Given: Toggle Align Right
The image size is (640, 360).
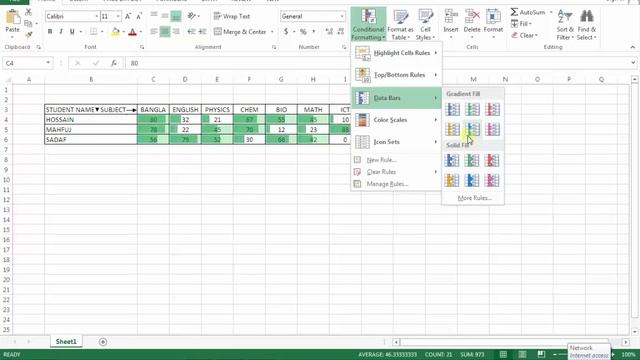Looking at the screenshot, I should pos(176,31).
